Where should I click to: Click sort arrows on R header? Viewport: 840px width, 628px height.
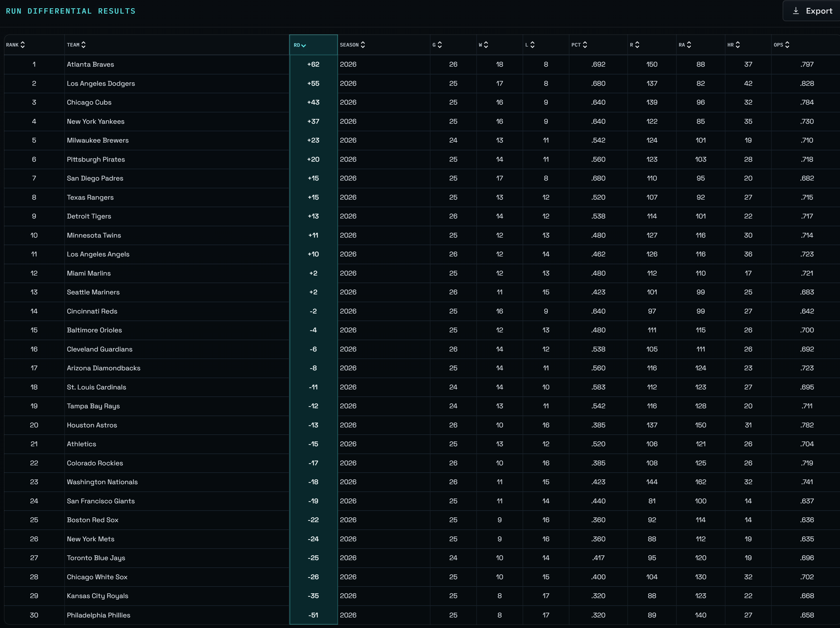point(637,45)
